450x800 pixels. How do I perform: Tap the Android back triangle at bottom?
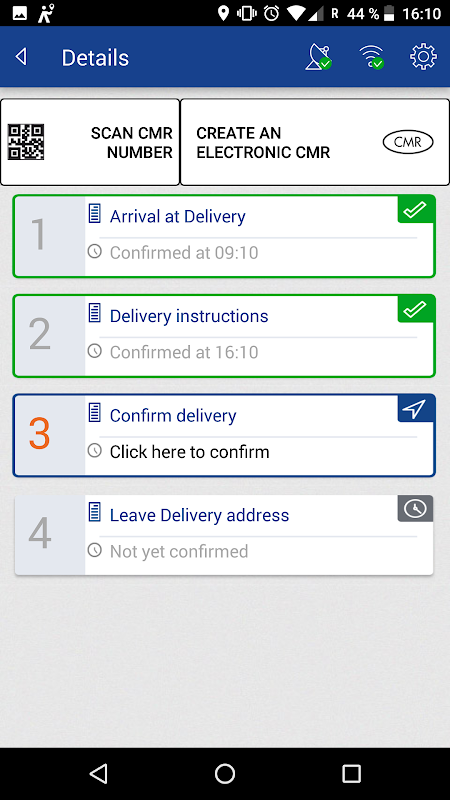pos(98,773)
